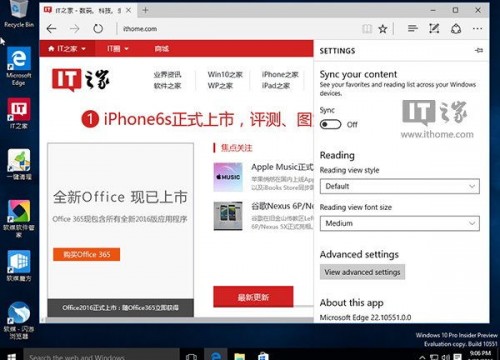Open Reading view font size dropdown
The image size is (500, 360).
400,223
